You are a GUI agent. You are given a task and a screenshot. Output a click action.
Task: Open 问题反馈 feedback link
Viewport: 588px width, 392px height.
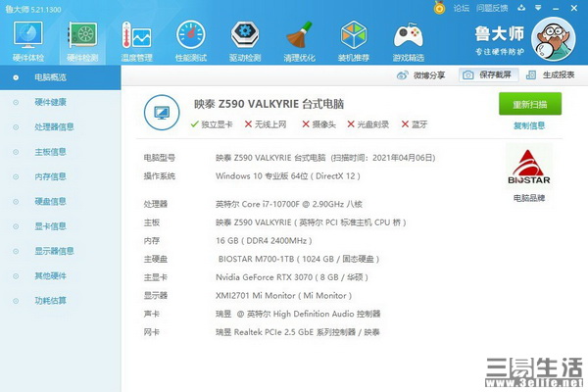click(492, 8)
